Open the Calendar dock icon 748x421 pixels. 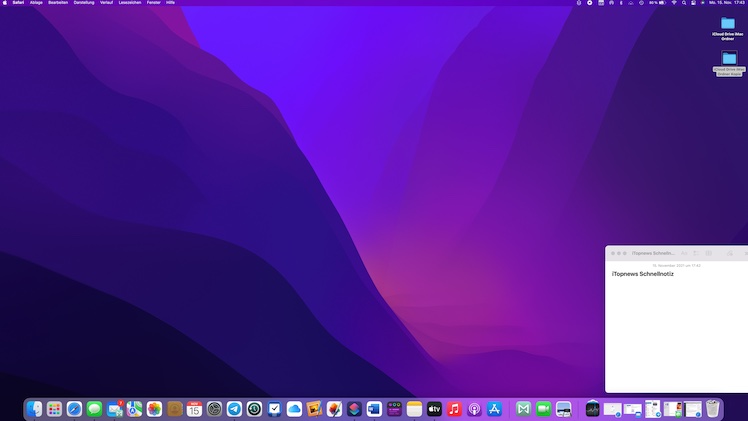click(194, 409)
